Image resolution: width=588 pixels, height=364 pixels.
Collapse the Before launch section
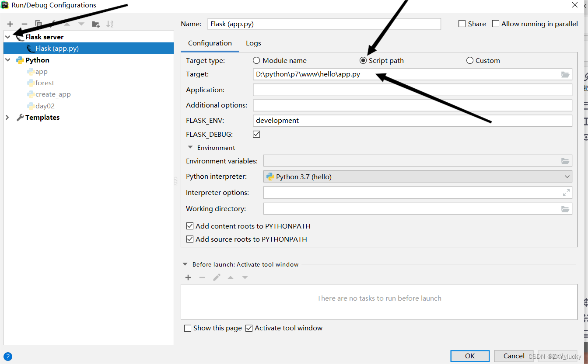pyautogui.click(x=185, y=264)
